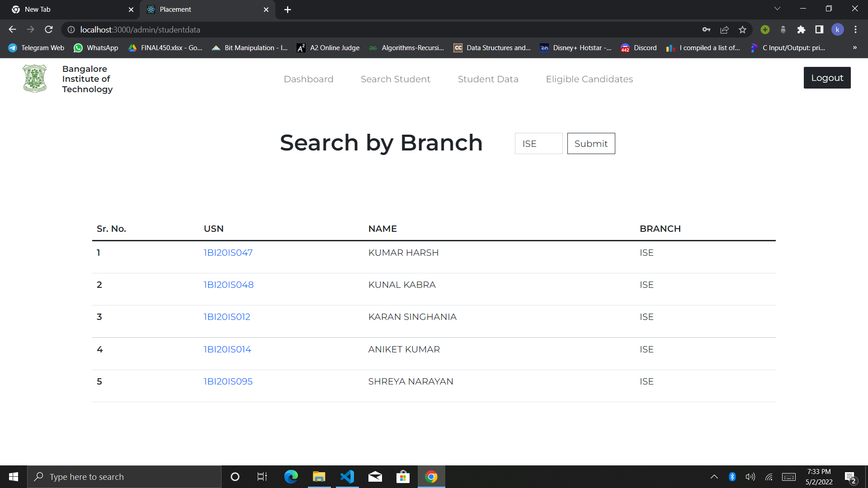Image resolution: width=868 pixels, height=488 pixels.
Task: Adjust system volume from the taskbar
Action: 750,476
